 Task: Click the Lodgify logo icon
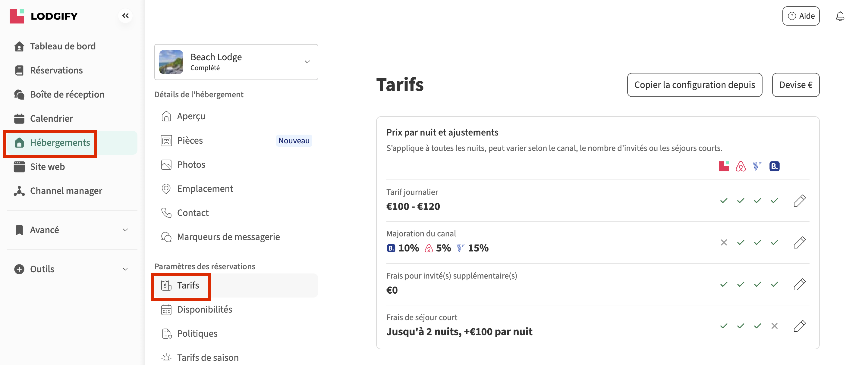pos(17,16)
